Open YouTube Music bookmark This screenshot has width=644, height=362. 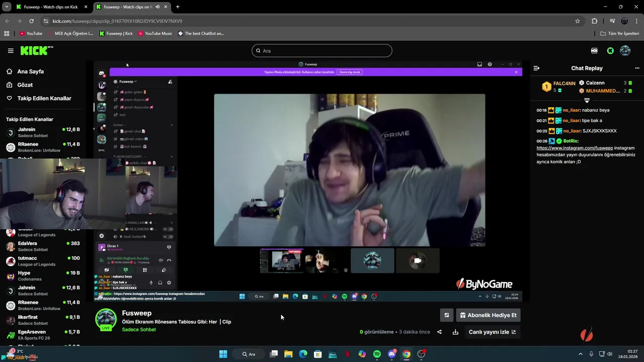(155, 34)
